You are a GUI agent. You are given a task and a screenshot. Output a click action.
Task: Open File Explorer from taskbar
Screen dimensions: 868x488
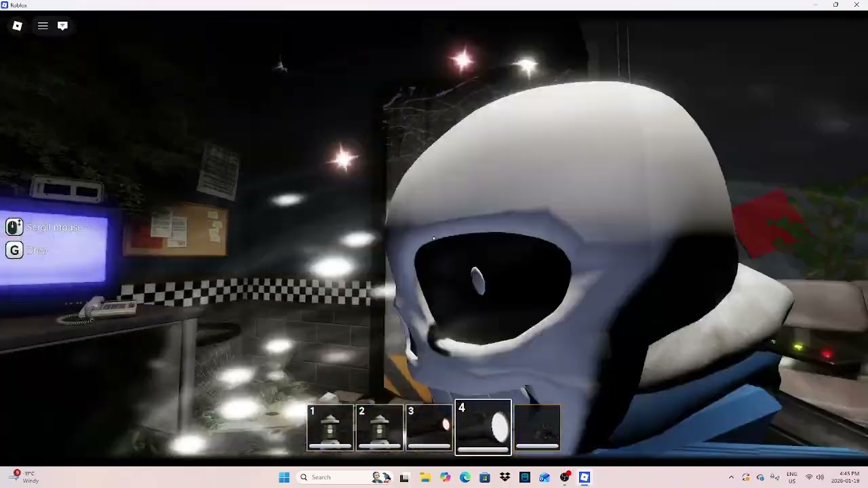coord(425,477)
